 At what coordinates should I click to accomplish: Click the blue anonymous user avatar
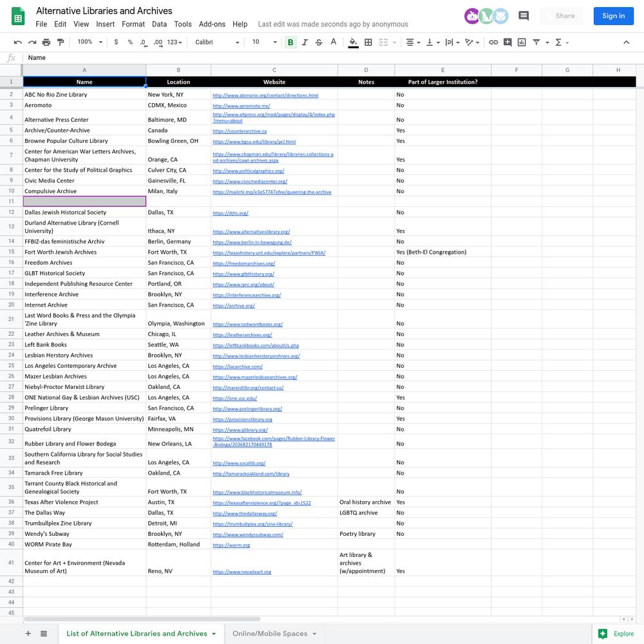click(x=500, y=16)
